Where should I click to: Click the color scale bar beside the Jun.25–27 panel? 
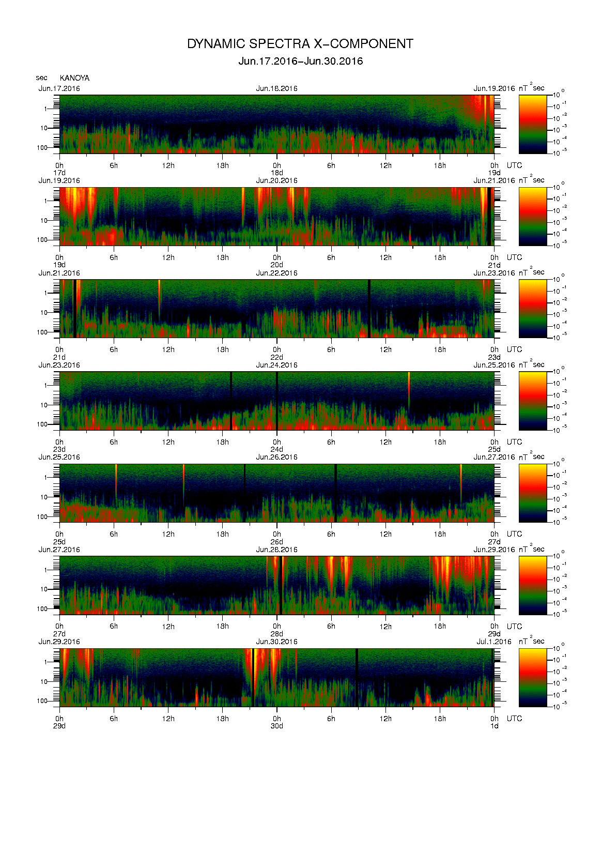[533, 493]
